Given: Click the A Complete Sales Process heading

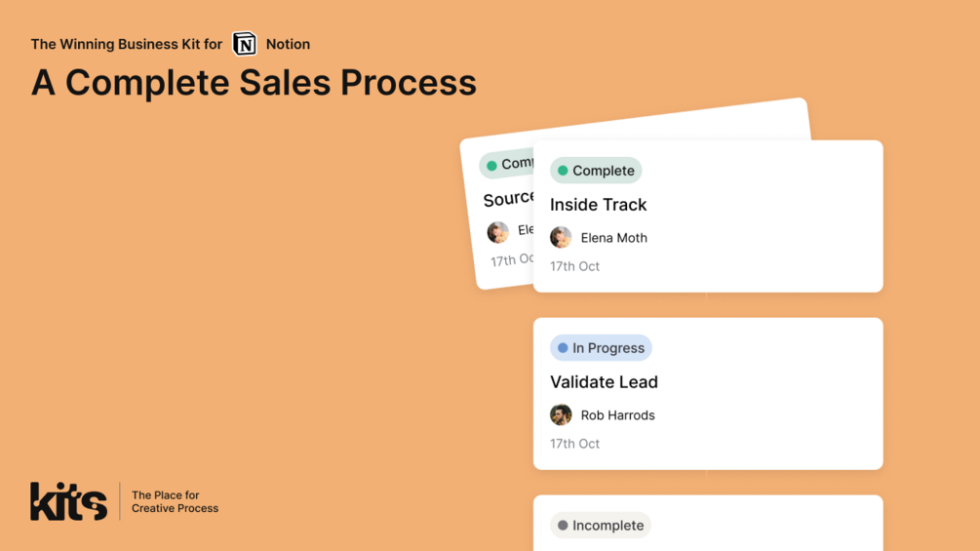Looking at the screenshot, I should [x=254, y=83].
